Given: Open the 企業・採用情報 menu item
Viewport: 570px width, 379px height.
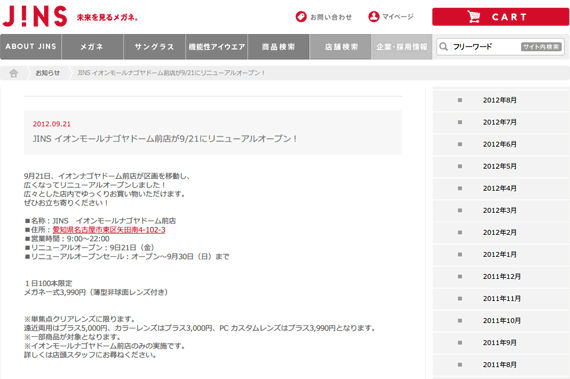Looking at the screenshot, I should tap(402, 47).
